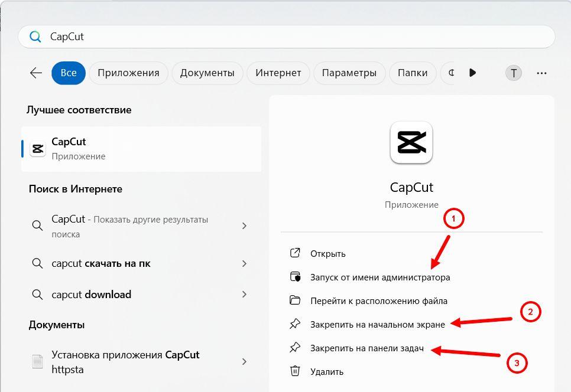Viewport: 571px width, 392px height.
Task: Select the Все filter tab
Action: pos(69,73)
